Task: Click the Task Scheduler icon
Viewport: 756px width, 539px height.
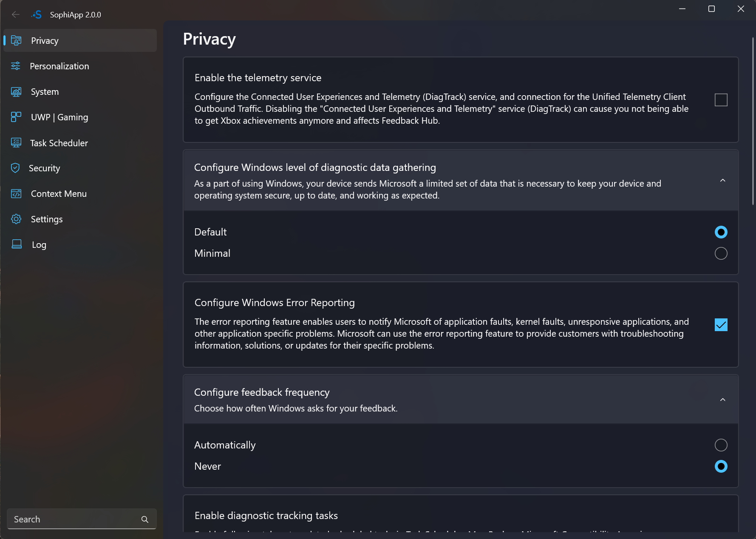Action: (x=16, y=143)
